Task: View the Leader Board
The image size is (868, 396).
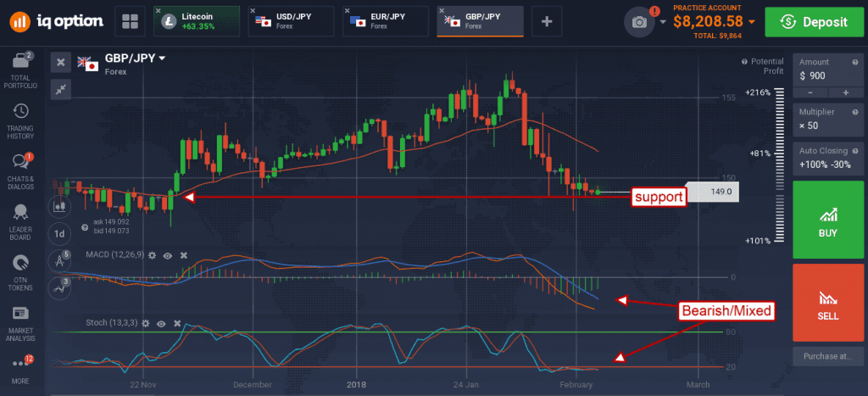Action: tap(20, 222)
